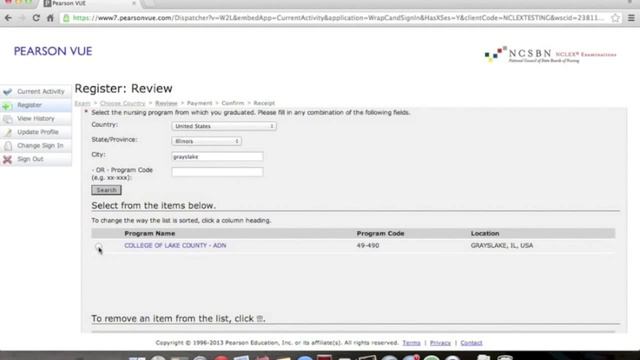This screenshot has width=640, height=360.
Task: Click the NCSBN NCLEX Examinations logo
Action: (x=550, y=55)
